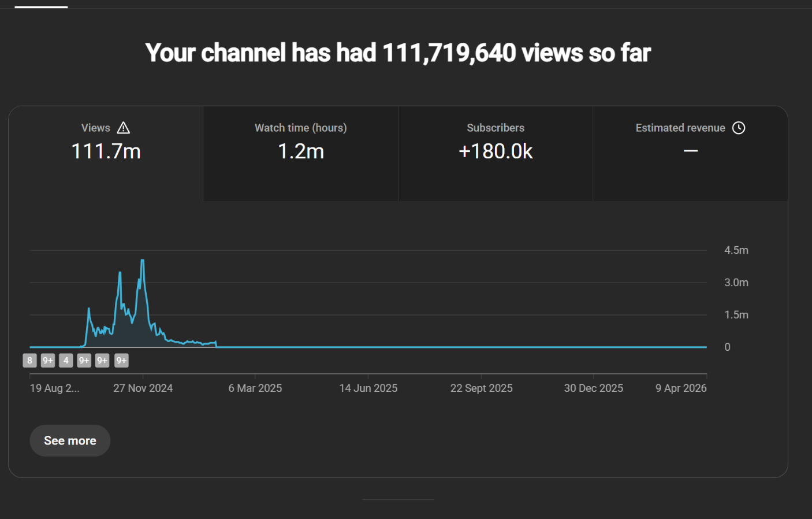Open the video marker labeled 4

click(x=66, y=361)
